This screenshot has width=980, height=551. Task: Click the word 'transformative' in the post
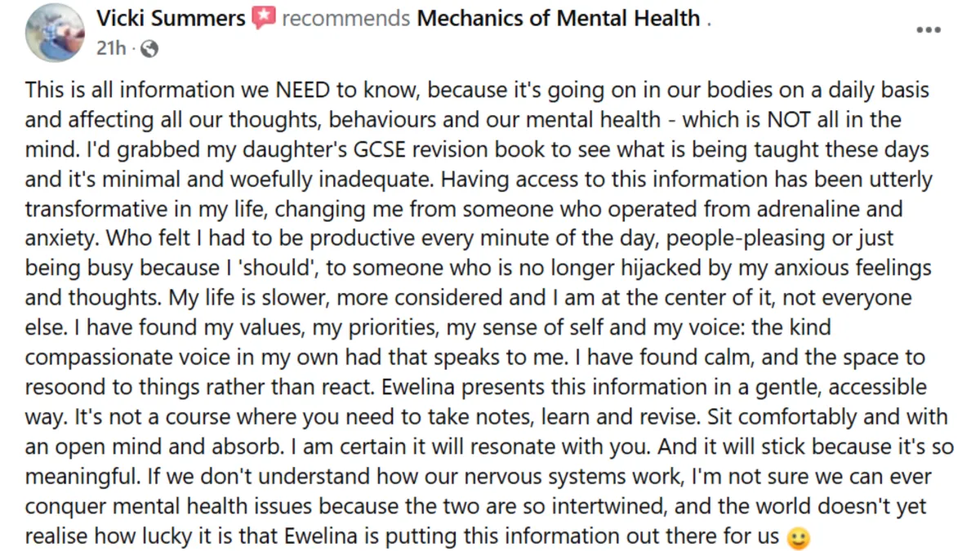94,209
